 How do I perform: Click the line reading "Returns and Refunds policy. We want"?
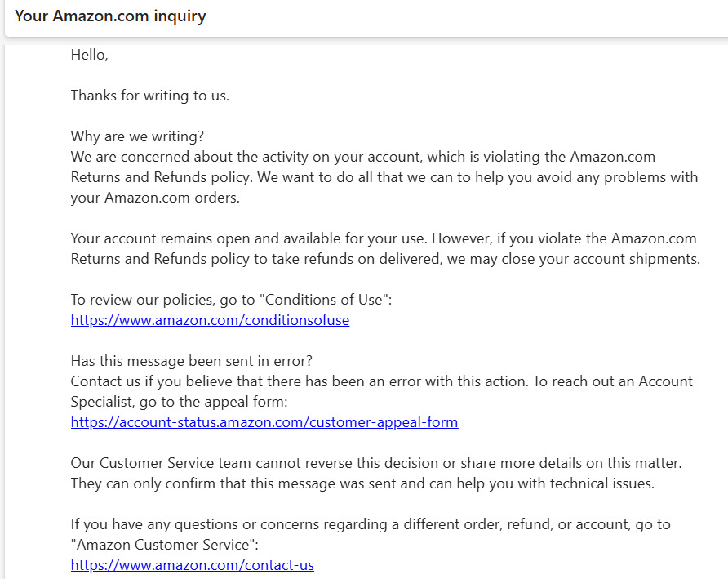pyautogui.click(x=384, y=177)
